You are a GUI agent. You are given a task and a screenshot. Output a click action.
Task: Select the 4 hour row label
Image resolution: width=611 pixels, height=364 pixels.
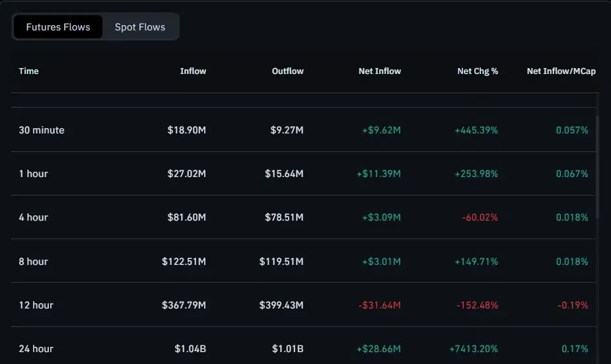[x=34, y=217]
